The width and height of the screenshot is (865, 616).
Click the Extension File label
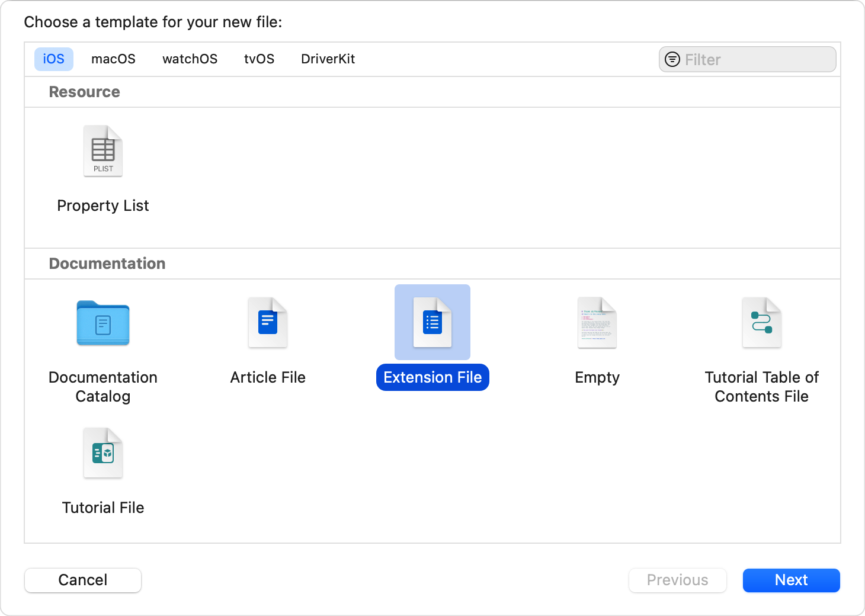click(432, 377)
